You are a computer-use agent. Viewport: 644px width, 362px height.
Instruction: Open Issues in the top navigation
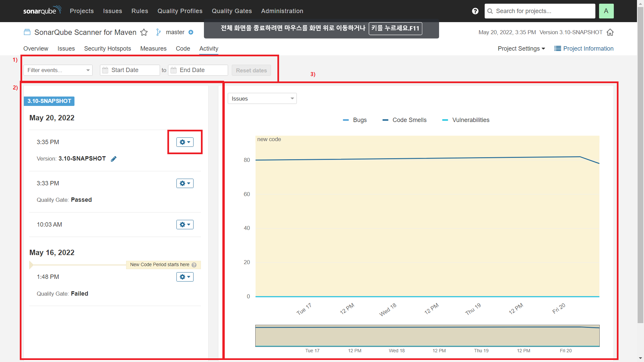coord(112,11)
